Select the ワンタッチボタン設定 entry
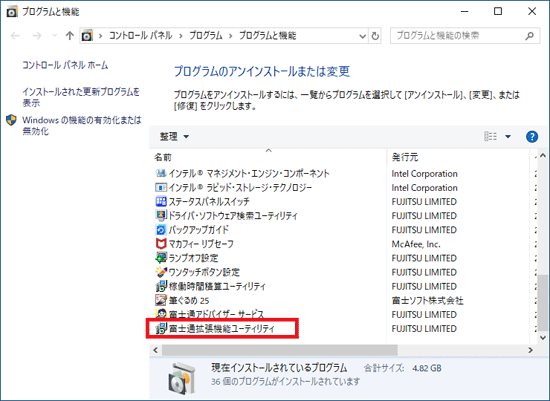The width and height of the screenshot is (550, 401). (x=204, y=272)
